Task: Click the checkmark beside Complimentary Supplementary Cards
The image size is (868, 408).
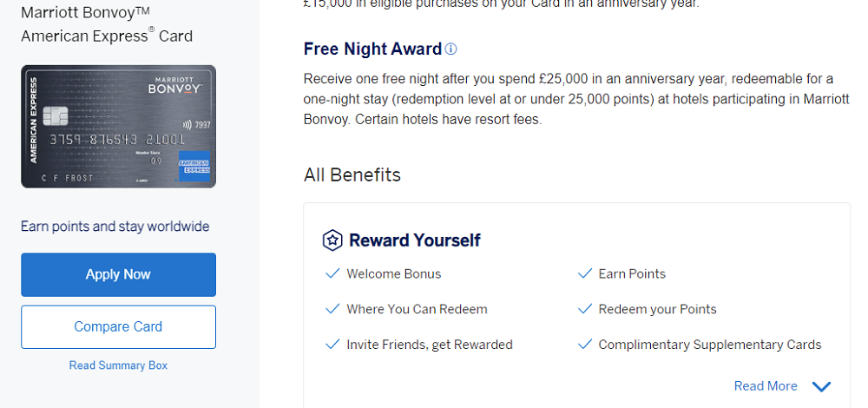Action: (584, 345)
